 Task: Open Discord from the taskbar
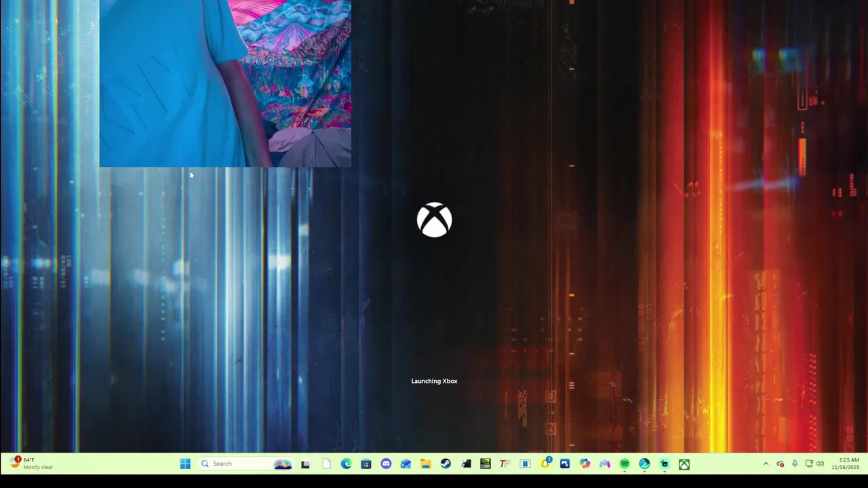[x=386, y=464]
